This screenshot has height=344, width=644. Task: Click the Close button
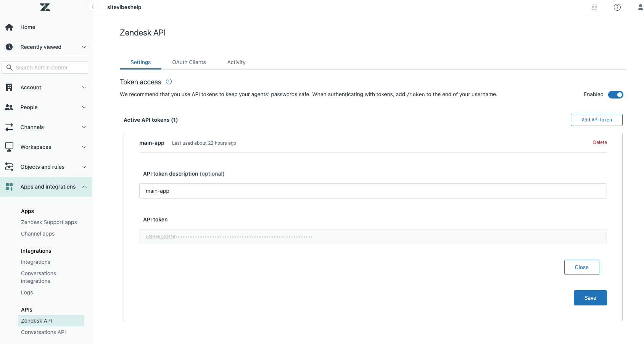pos(581,267)
